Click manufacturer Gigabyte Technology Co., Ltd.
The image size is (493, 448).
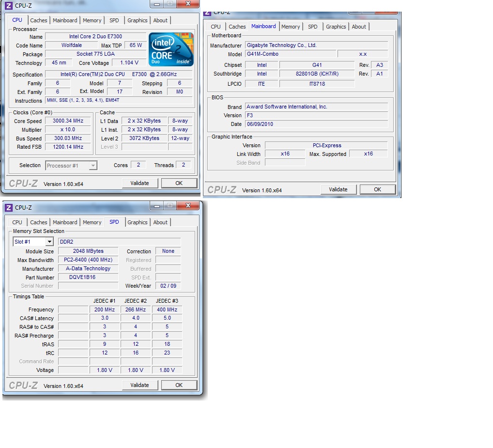(x=316, y=45)
